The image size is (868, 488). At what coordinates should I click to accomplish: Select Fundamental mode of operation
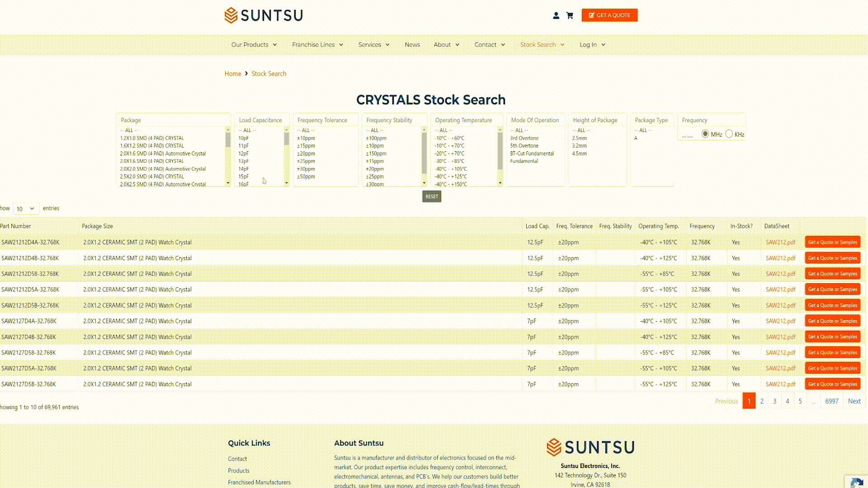point(524,161)
